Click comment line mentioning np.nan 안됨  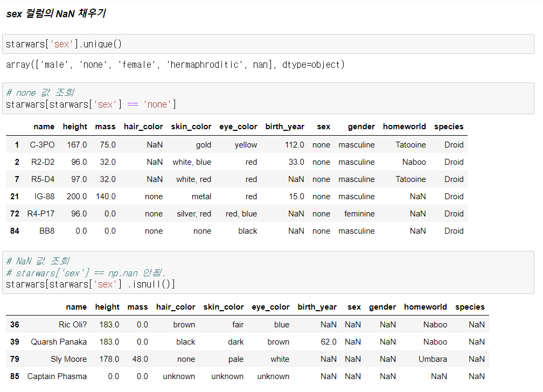[86, 273]
